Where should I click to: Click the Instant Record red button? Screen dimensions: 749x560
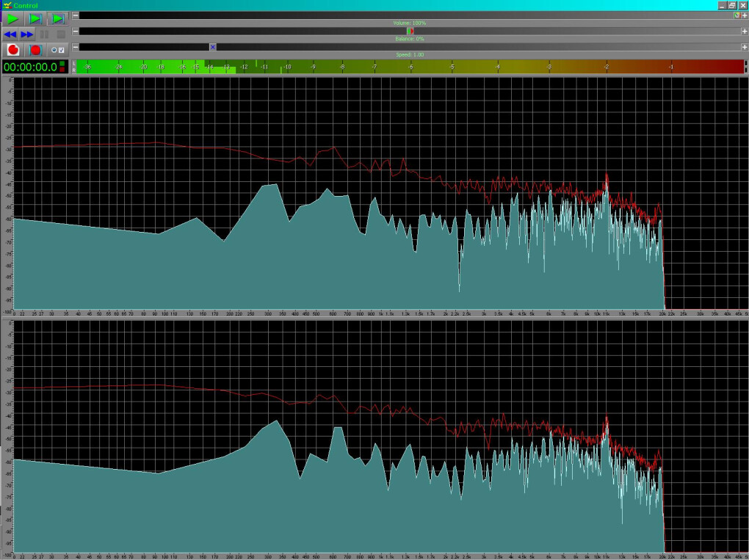13,50
